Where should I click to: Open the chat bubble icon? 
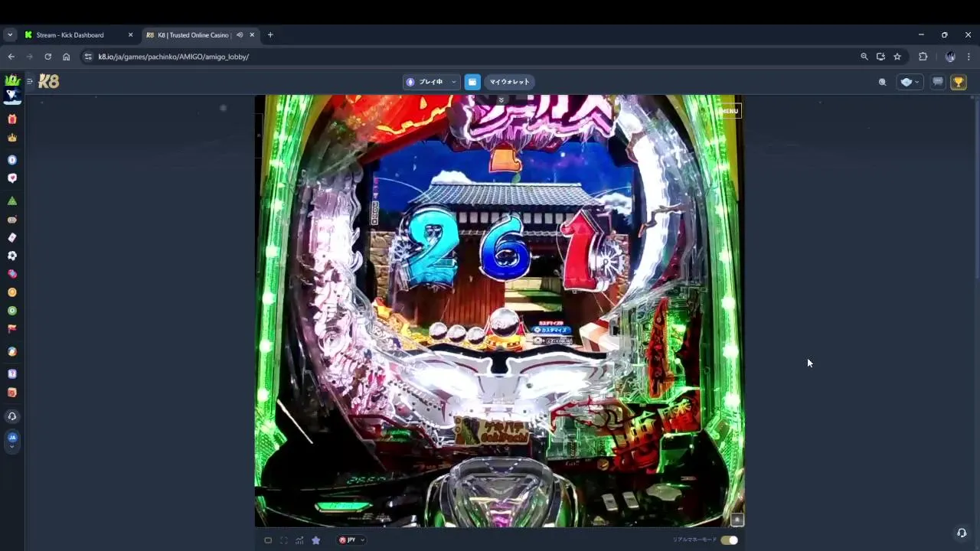click(x=937, y=82)
